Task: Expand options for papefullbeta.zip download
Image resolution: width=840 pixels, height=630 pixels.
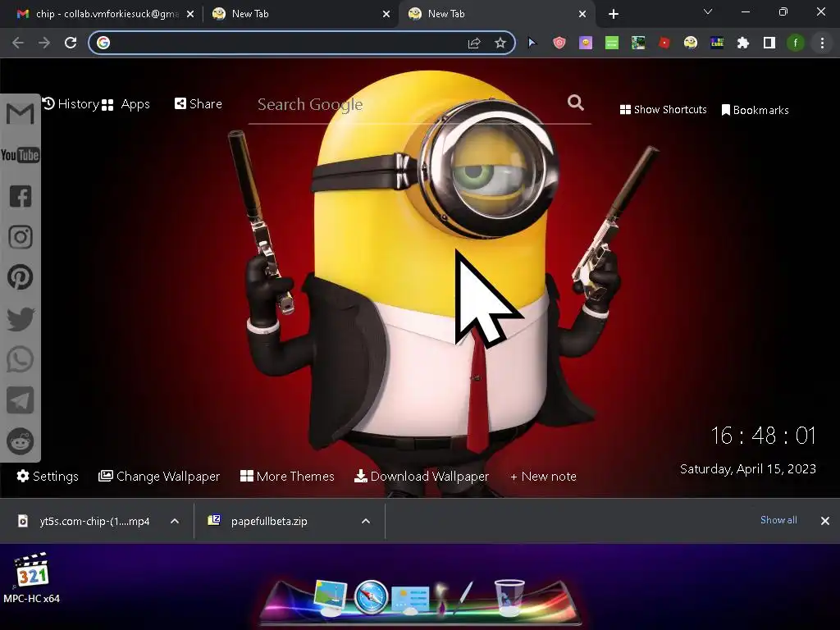Action: click(366, 521)
